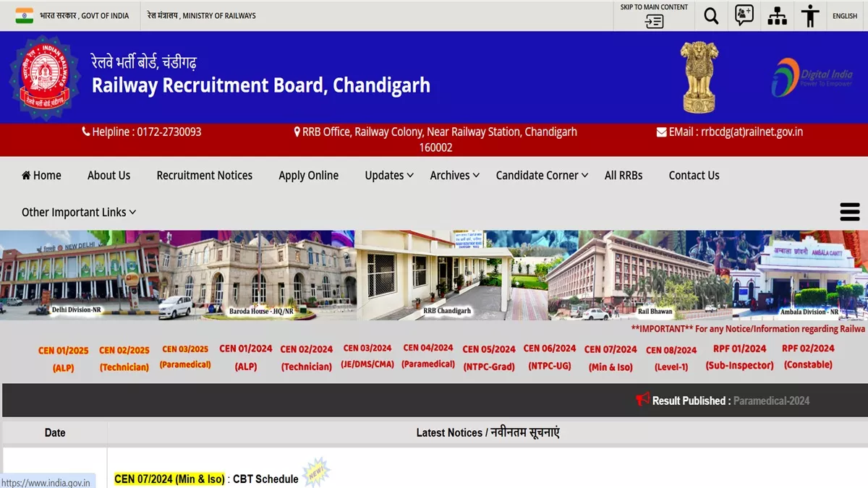The height and width of the screenshot is (488, 868).
Task: Open CEN 05/2024 (NTPC-Grad) link
Action: [x=489, y=358]
